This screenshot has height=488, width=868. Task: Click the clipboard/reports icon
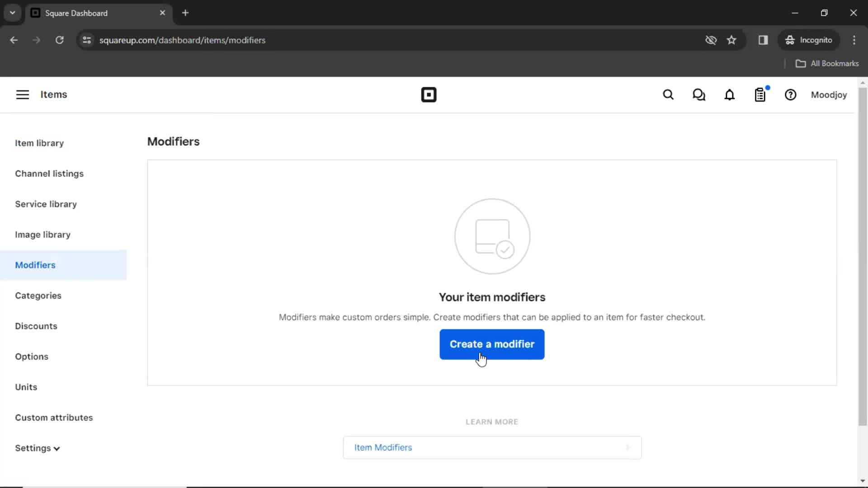(760, 95)
